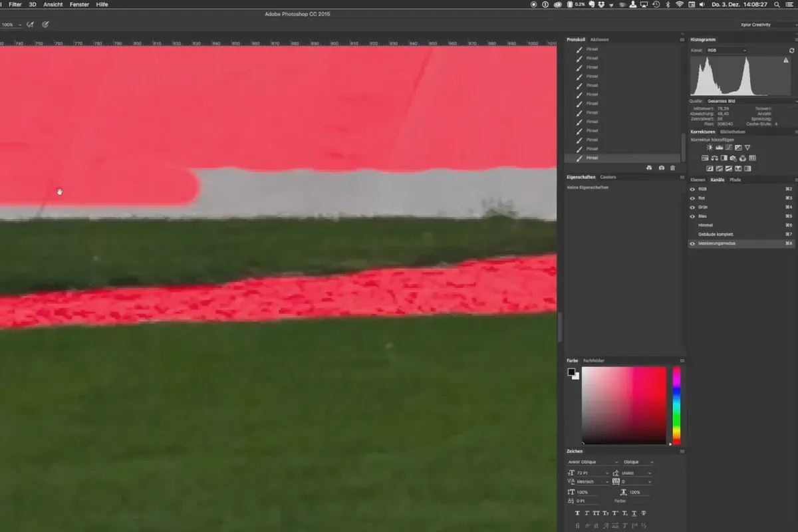Switch to the Aktionen tab
The width and height of the screenshot is (798, 532).
pyautogui.click(x=599, y=39)
